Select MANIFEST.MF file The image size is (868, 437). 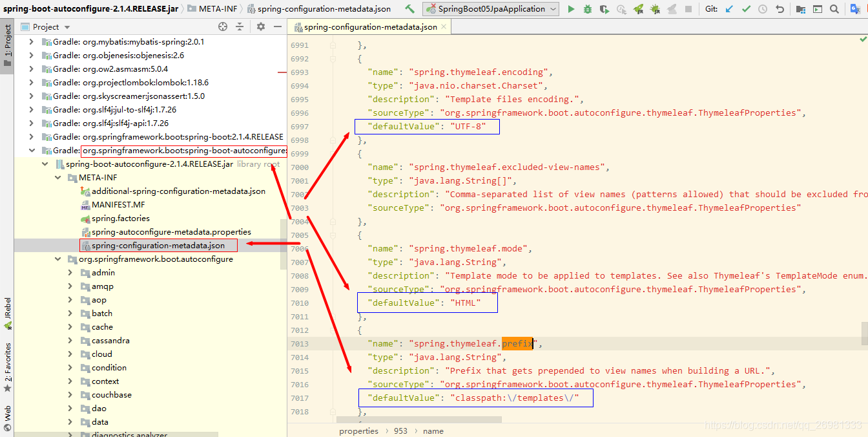pyautogui.click(x=118, y=205)
